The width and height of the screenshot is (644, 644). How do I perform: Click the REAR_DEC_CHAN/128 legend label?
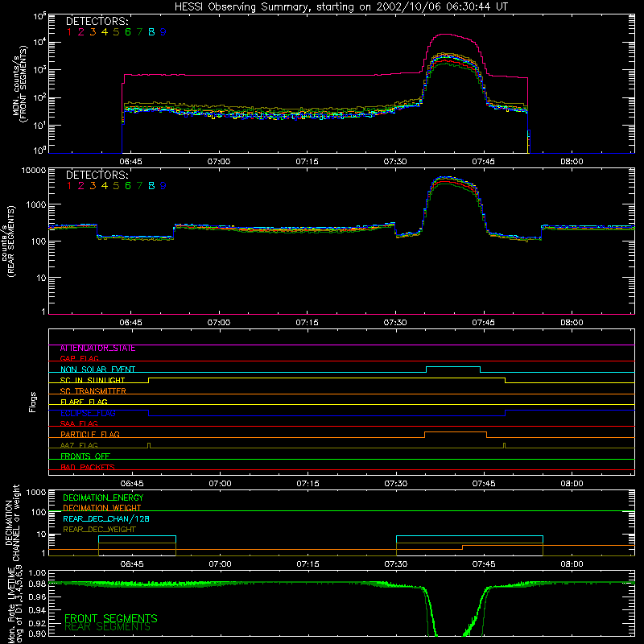106,518
